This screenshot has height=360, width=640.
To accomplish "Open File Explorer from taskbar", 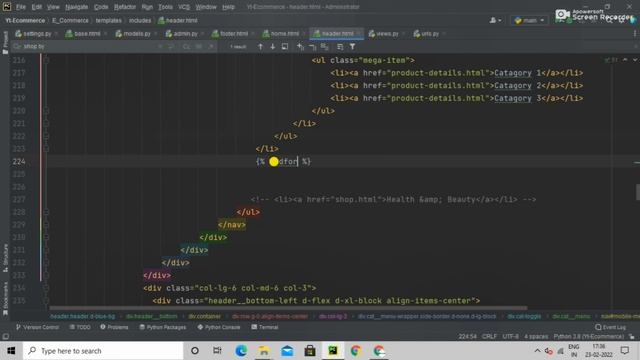I will (264, 351).
